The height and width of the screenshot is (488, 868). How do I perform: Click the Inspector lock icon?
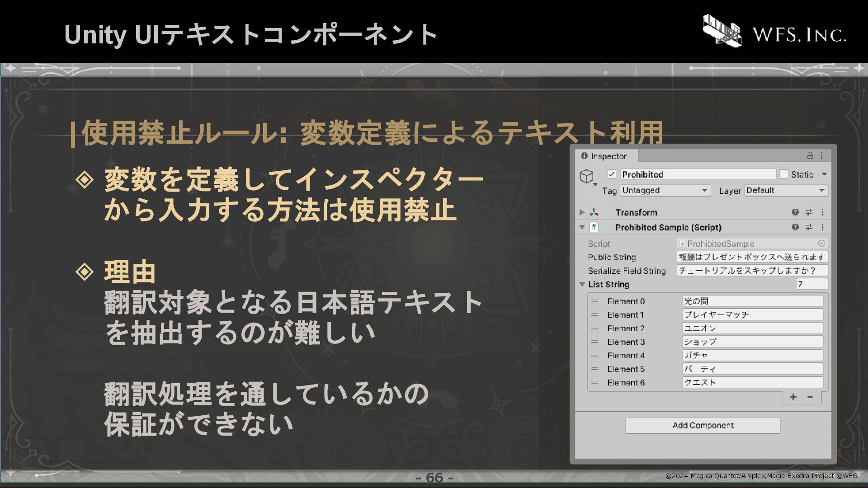(x=810, y=155)
